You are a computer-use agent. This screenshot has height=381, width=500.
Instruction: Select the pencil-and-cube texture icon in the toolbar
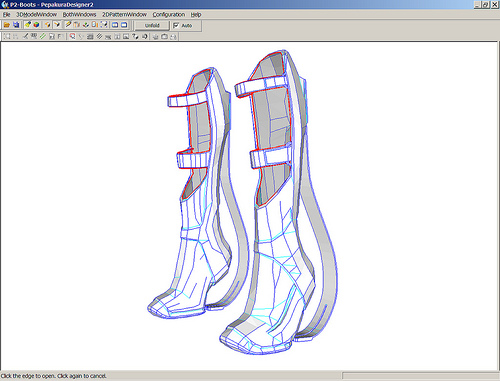click(28, 25)
